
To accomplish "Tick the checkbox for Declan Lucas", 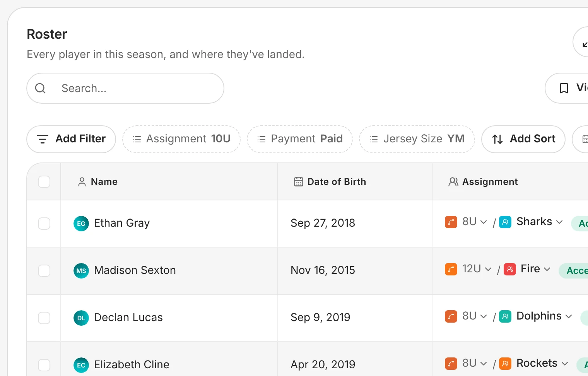I will tap(44, 318).
